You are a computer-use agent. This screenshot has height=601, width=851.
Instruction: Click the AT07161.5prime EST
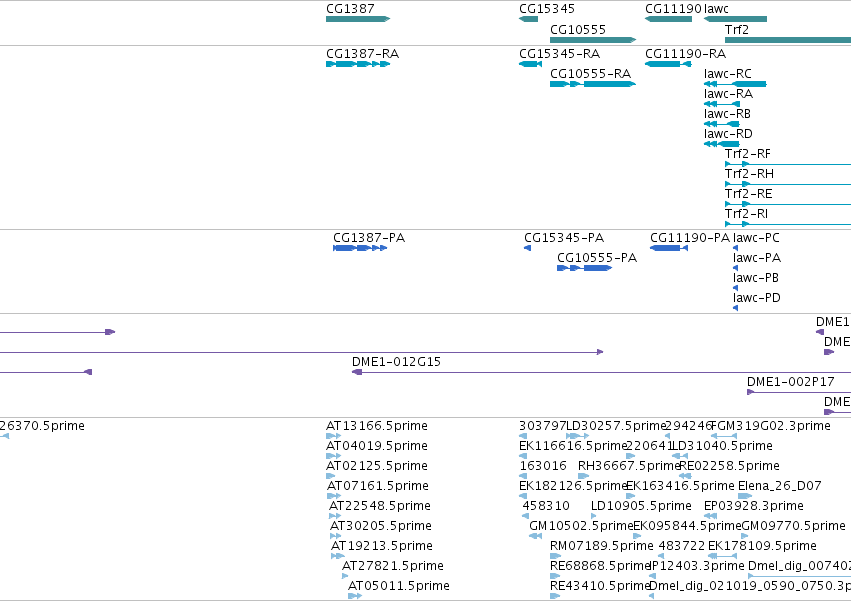334,496
